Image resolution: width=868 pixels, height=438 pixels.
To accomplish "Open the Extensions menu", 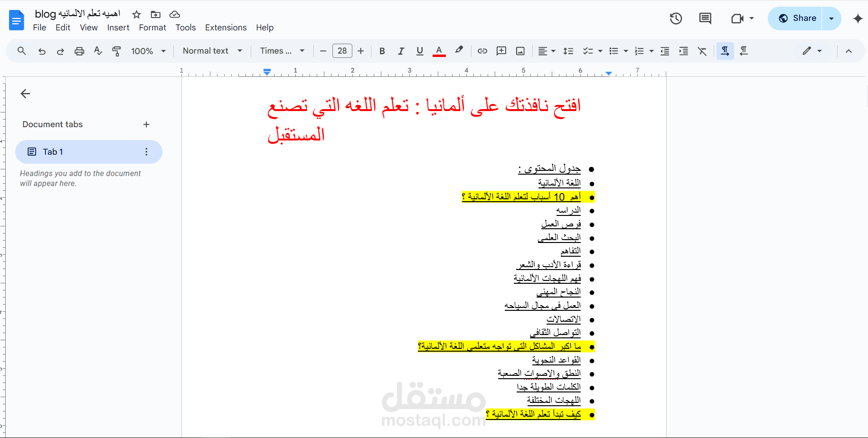I will tap(226, 28).
